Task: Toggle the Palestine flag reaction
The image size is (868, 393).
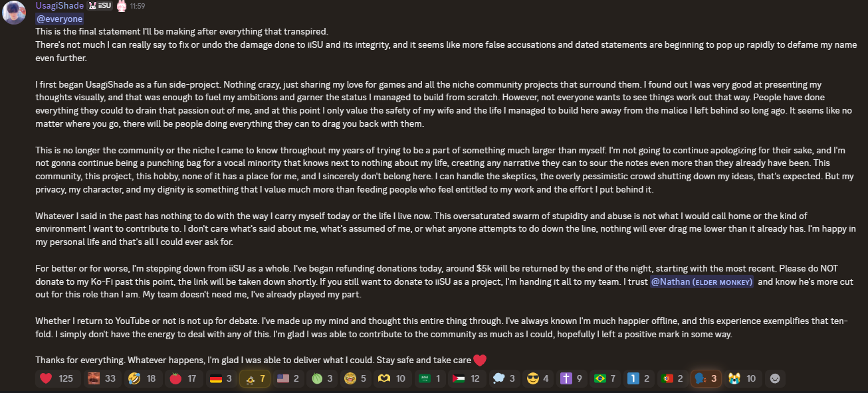Action: coord(467,379)
